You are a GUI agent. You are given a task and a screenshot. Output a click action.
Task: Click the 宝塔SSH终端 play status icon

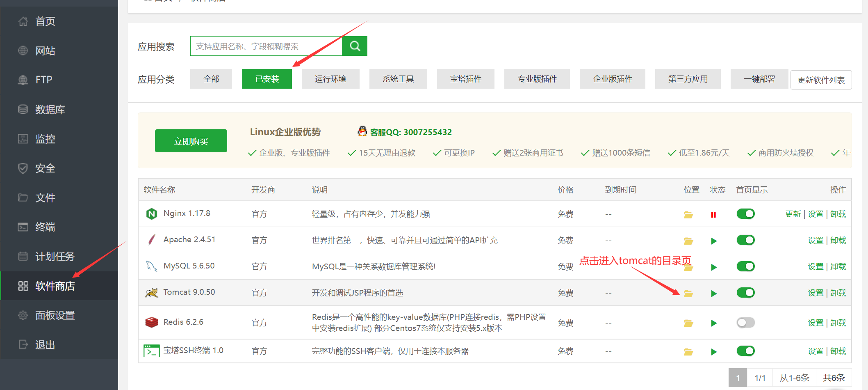714,351
